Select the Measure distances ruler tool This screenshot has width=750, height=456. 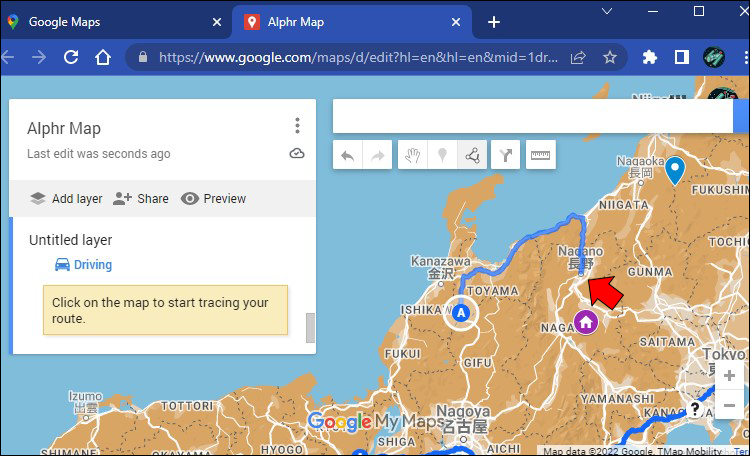coord(540,155)
